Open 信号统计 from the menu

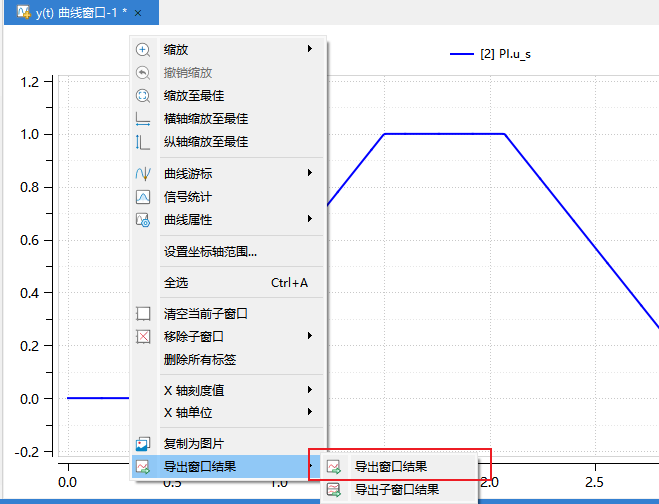tap(229, 197)
